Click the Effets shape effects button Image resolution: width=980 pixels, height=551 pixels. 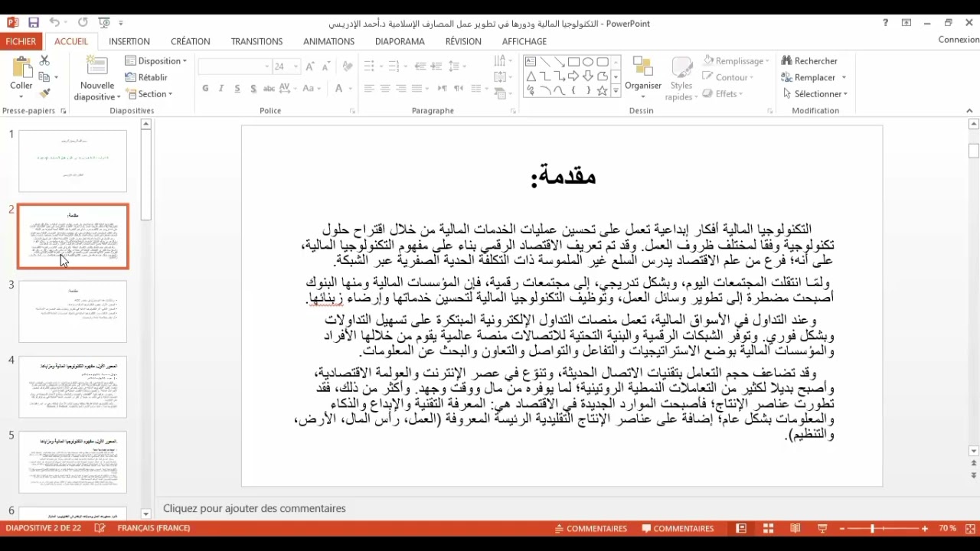click(x=724, y=93)
